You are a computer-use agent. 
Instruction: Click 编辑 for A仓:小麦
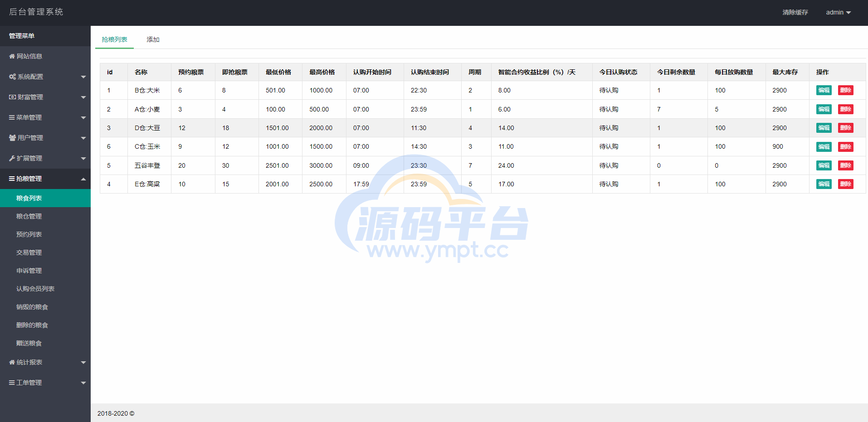824,109
